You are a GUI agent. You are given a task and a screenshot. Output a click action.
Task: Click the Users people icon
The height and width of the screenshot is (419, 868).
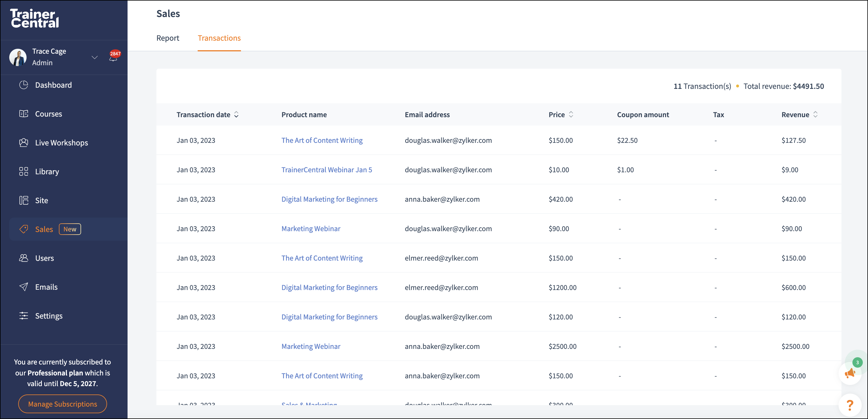[24, 258]
